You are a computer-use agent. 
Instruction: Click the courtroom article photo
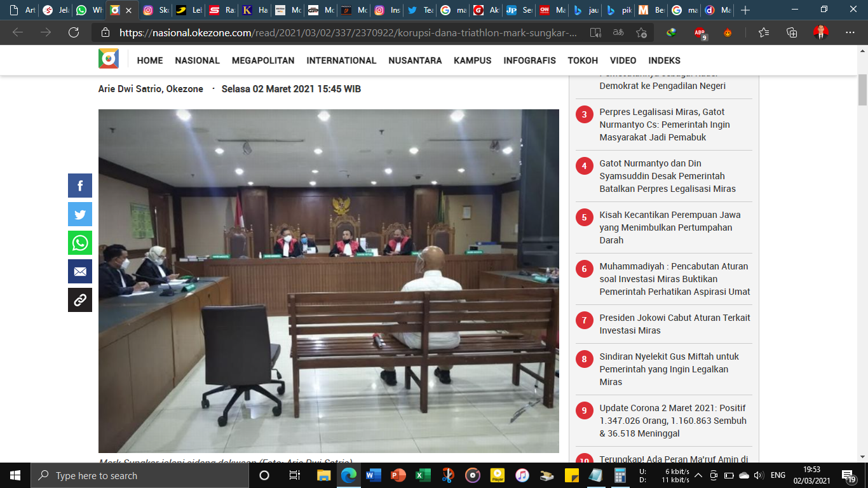pos(329,281)
